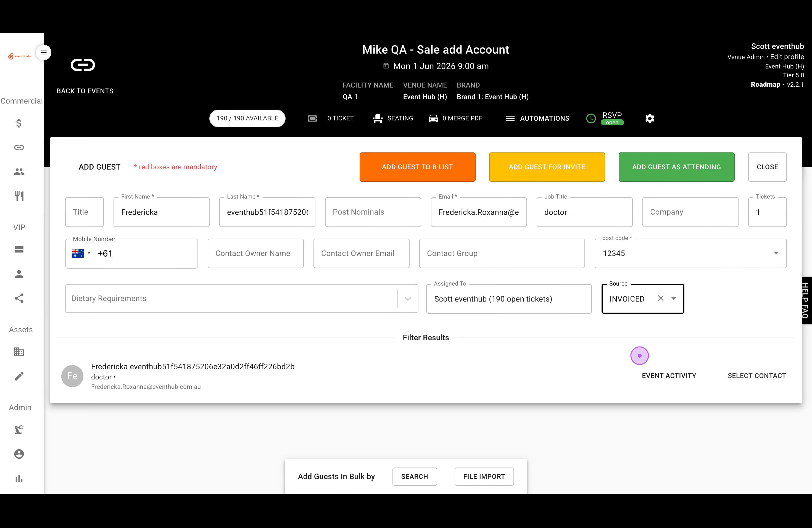Viewport: 812px width, 528px height.
Task: Click the Company input field
Action: [690, 212]
